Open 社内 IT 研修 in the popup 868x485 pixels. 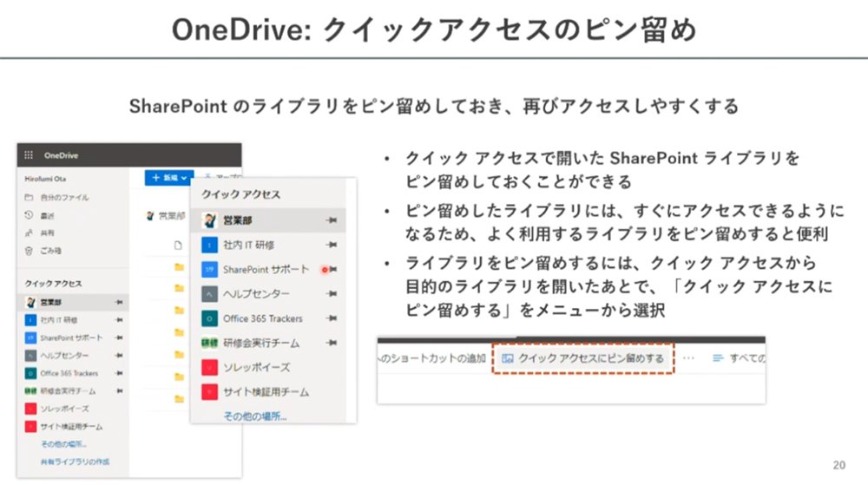point(248,245)
